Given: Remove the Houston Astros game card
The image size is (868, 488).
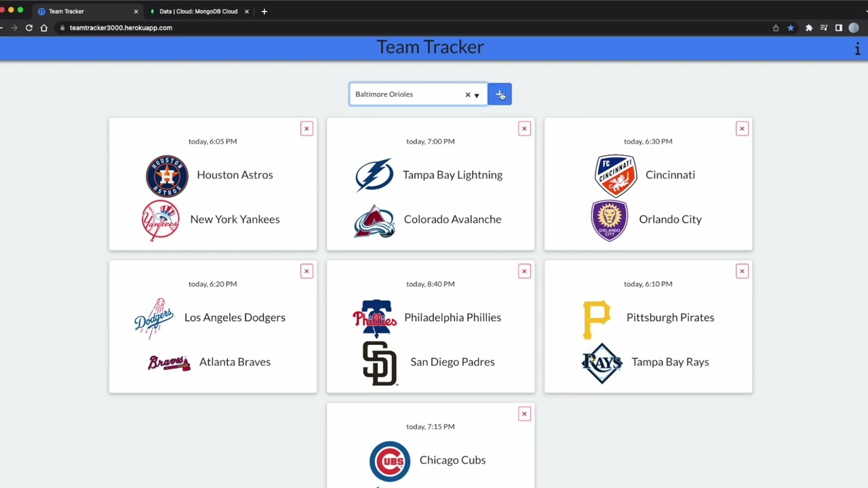Looking at the screenshot, I should [307, 129].
